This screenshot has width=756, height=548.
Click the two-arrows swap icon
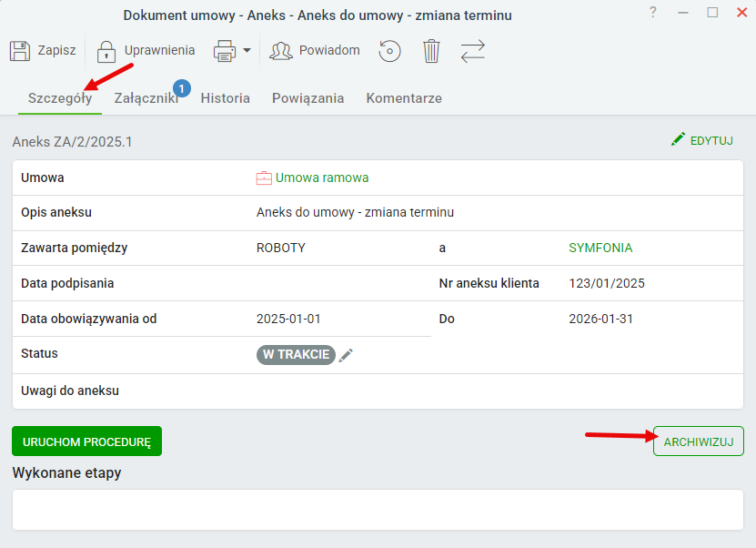coord(472,51)
